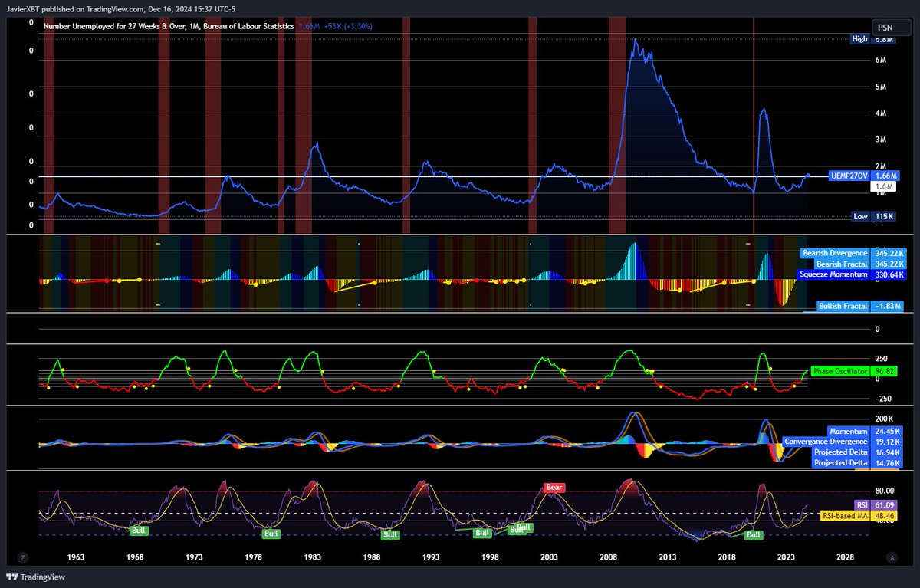This screenshot has width=920, height=588.
Task: Click the A auto-scale icon at bottom right
Action: (891, 557)
